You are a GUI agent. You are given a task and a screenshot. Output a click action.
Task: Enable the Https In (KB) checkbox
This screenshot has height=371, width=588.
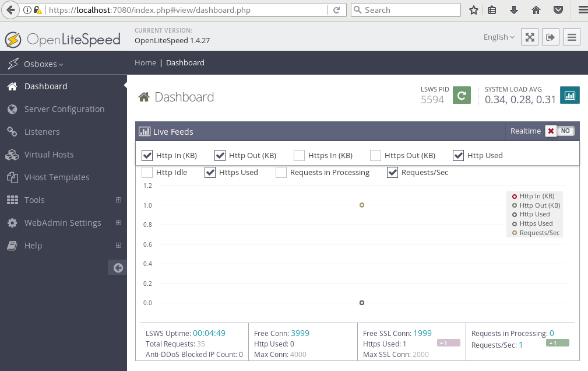coord(299,156)
